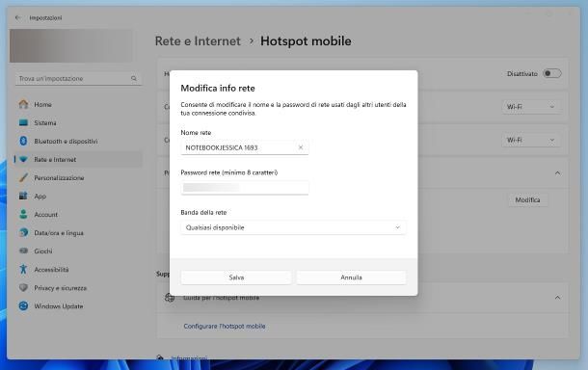Click the search magnifier icon

click(134, 78)
